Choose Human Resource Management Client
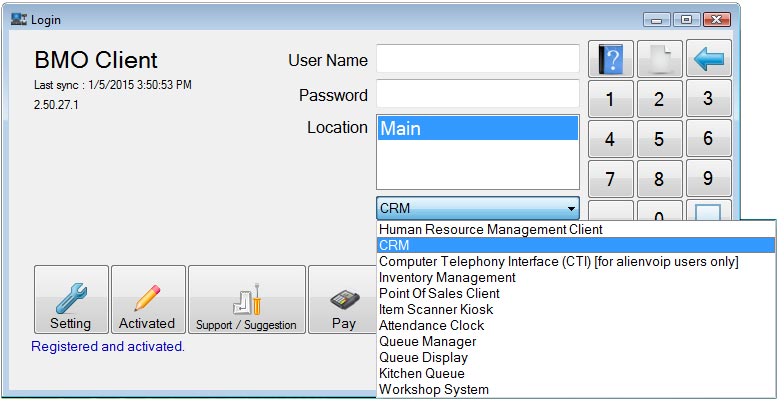The image size is (784, 403). click(x=576, y=230)
